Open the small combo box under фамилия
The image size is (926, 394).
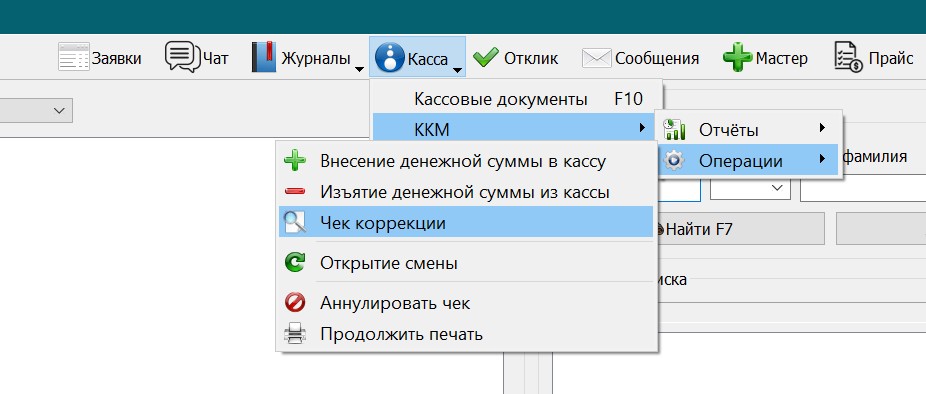(750, 188)
